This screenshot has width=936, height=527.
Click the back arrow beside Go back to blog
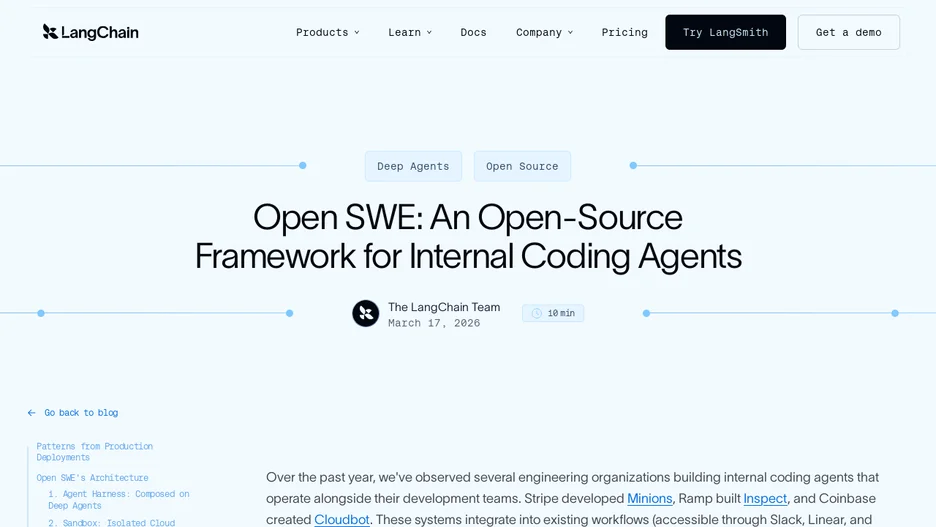[32, 412]
